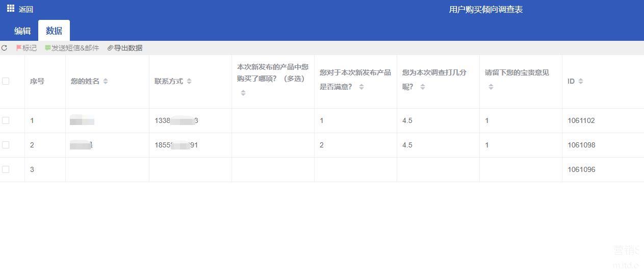Switch to the 编辑 tab
644x275 pixels.
[x=22, y=31]
